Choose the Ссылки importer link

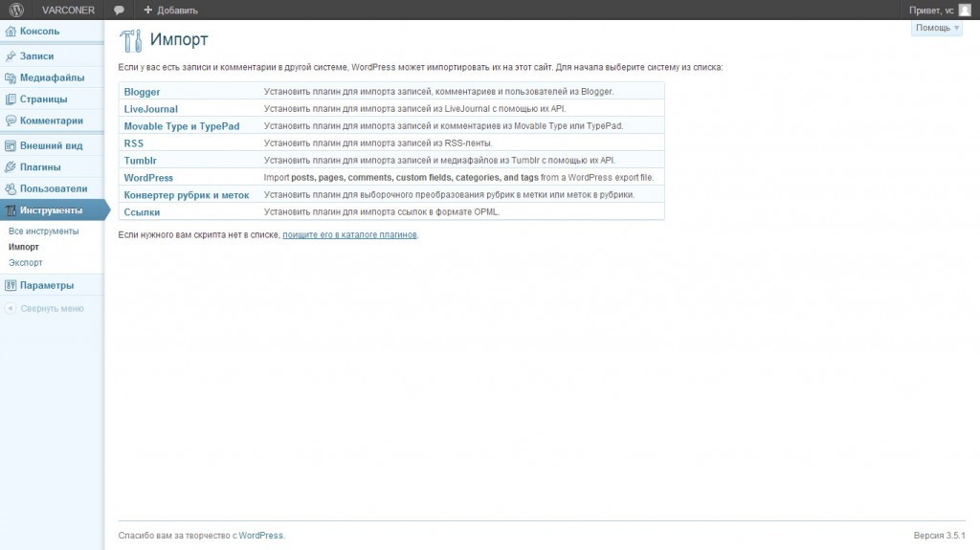tap(142, 212)
